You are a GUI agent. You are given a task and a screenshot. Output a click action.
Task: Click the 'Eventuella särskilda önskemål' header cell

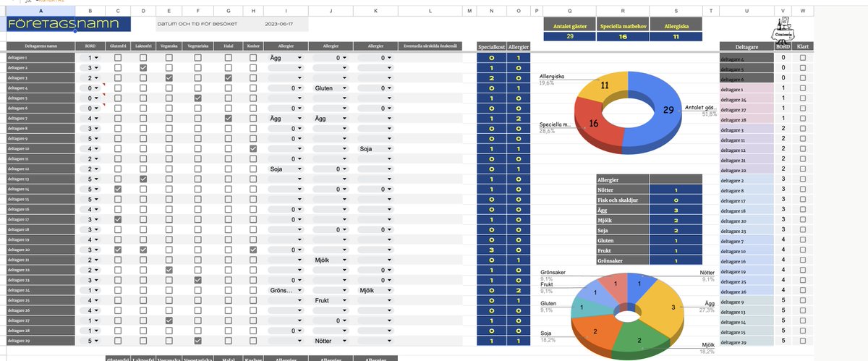point(430,46)
